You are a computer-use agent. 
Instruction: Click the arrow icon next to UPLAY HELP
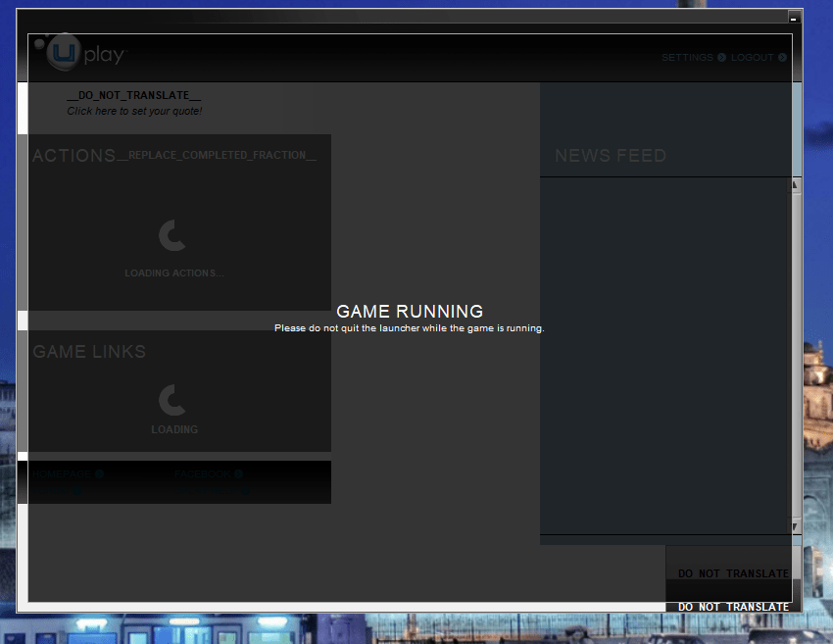245,489
